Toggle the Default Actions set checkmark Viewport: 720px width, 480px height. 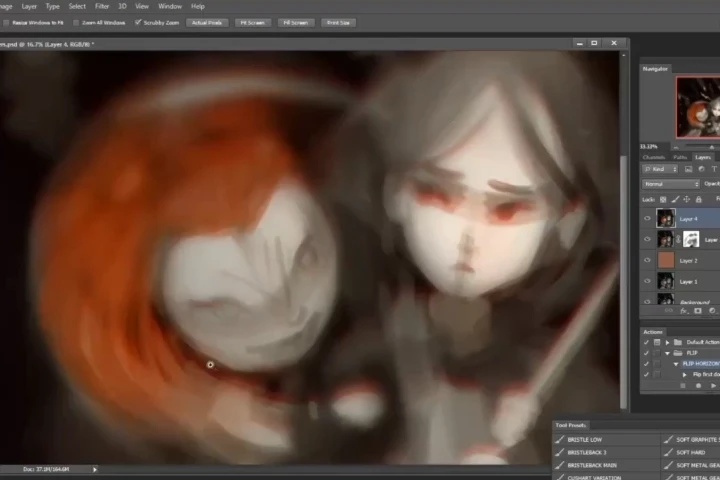pos(647,342)
